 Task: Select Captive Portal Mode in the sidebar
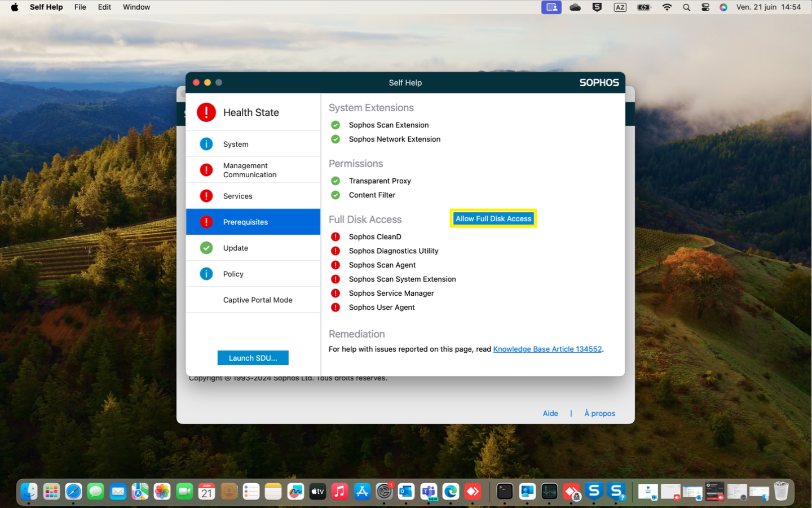point(253,300)
